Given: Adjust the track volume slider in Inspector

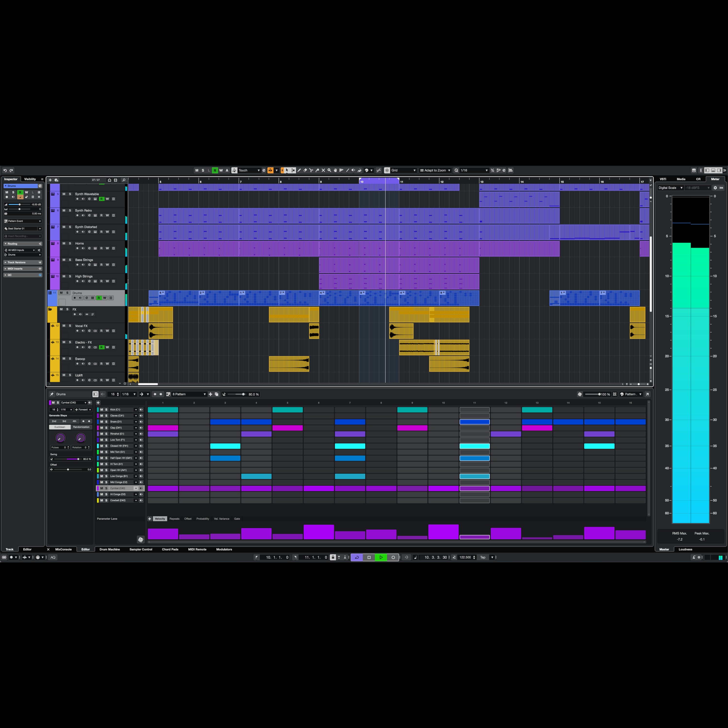Looking at the screenshot, I should [x=20, y=204].
